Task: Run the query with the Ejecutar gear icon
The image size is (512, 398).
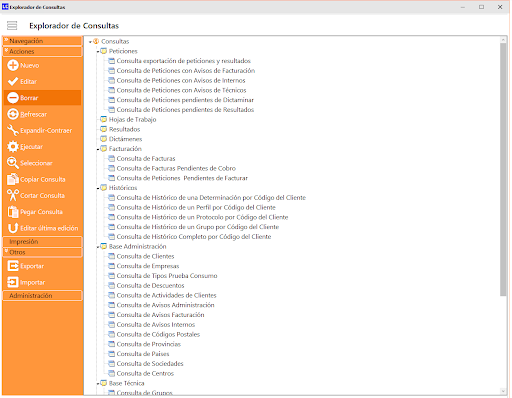Action: 13,147
